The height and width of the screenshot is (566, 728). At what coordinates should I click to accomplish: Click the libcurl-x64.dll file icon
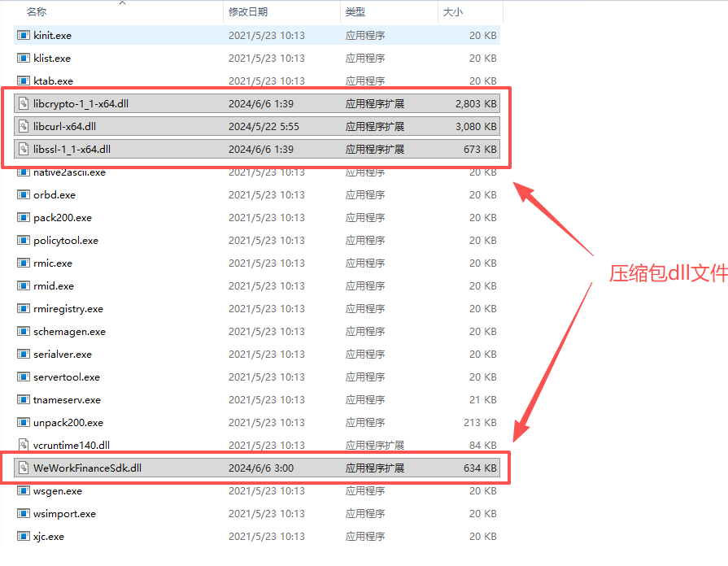pyautogui.click(x=24, y=126)
